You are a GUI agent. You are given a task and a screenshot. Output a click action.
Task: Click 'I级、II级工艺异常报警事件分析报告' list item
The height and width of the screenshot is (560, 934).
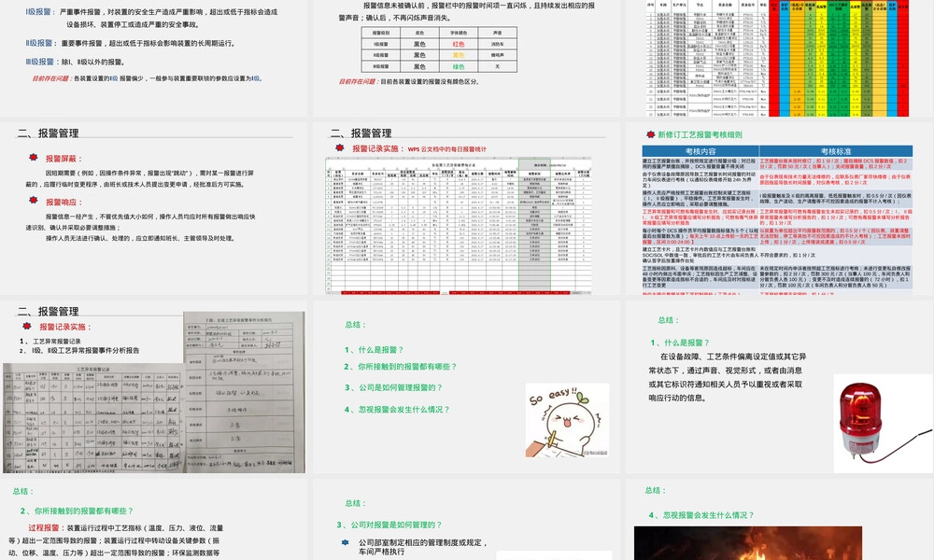point(79,351)
